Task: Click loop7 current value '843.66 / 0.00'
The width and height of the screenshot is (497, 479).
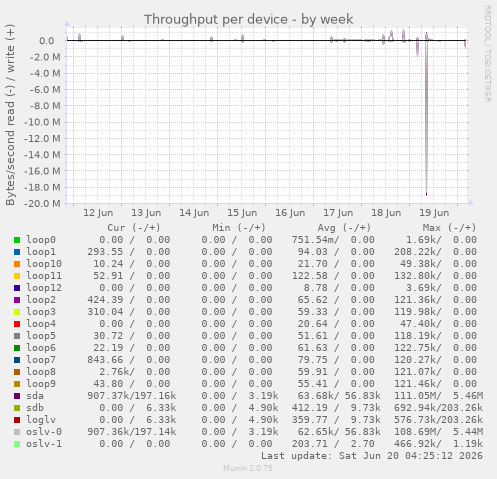Action: 129,360
